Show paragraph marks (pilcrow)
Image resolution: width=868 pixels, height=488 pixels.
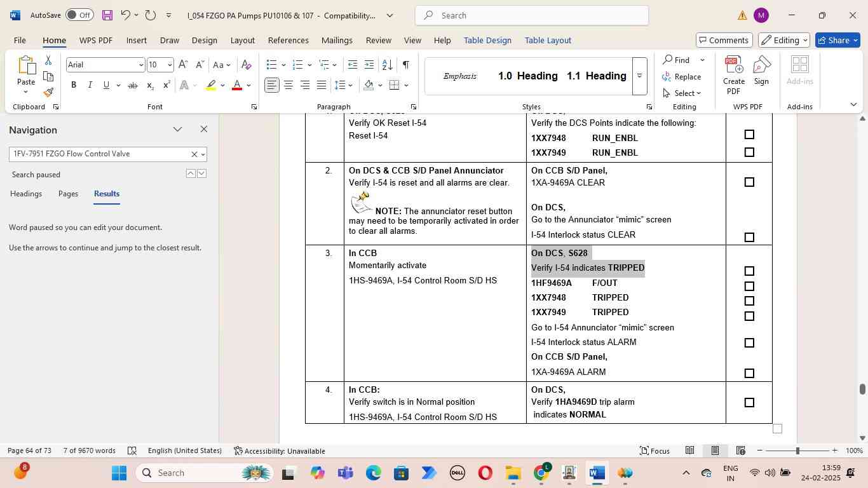pyautogui.click(x=405, y=65)
